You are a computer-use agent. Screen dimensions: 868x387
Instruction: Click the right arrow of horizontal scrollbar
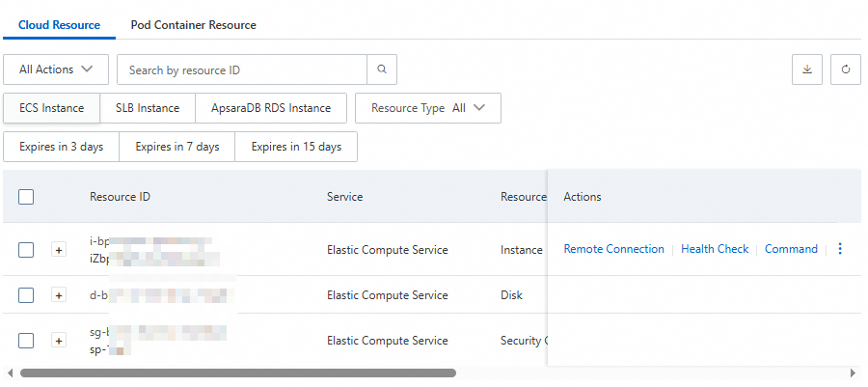[x=853, y=373]
